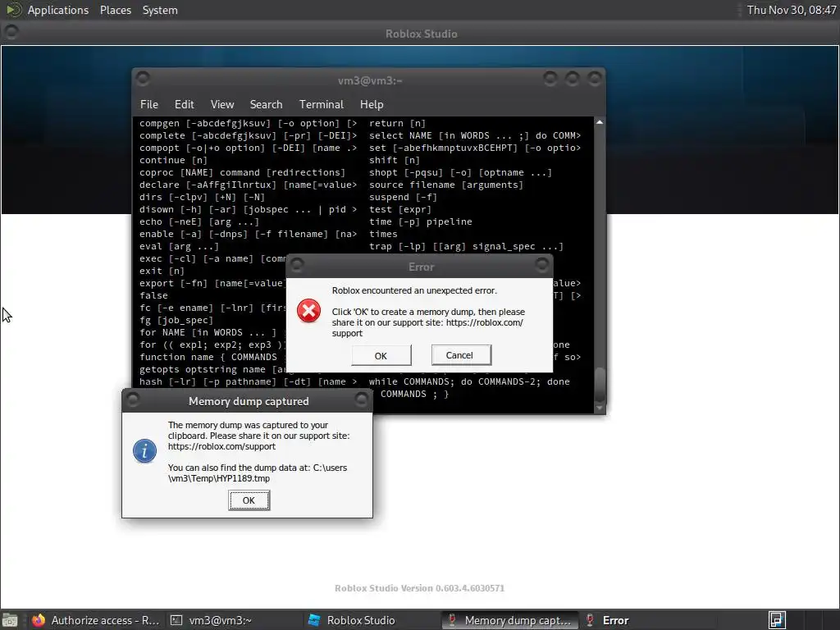
Task: Click the terminal scrollbar down arrow
Action: pyautogui.click(x=600, y=409)
